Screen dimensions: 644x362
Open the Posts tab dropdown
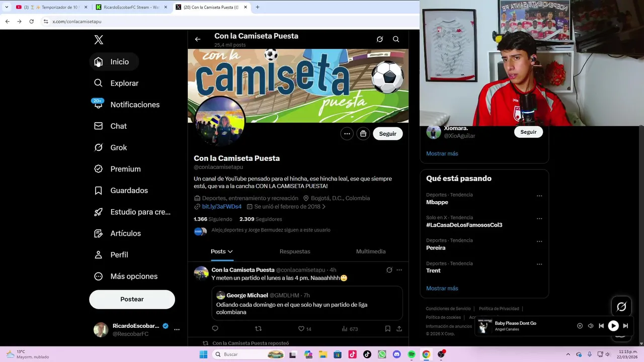pos(222,251)
